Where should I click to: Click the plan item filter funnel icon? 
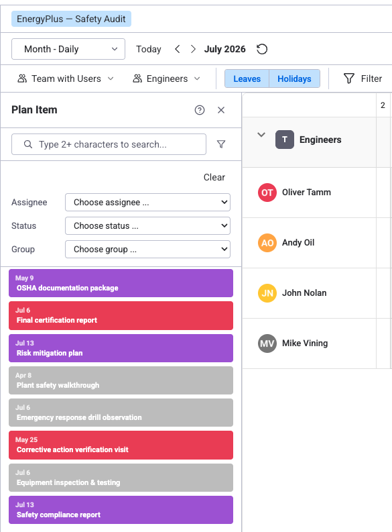[x=221, y=144]
